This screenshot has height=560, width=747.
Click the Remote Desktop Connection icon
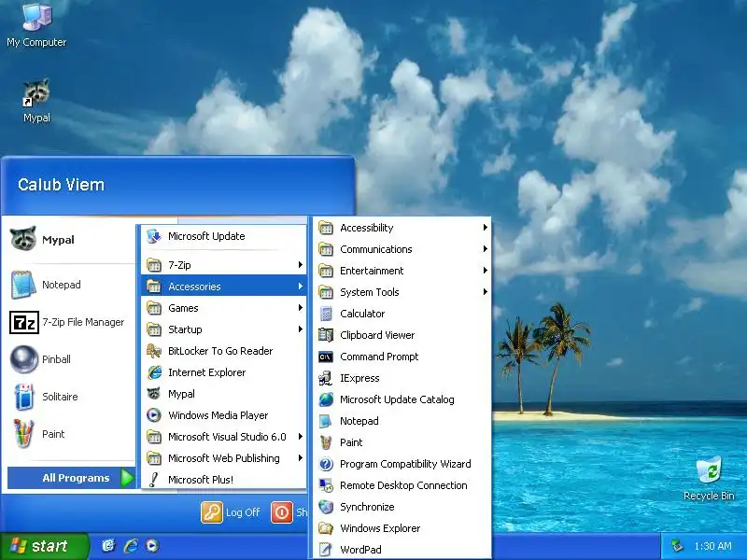coord(326,485)
